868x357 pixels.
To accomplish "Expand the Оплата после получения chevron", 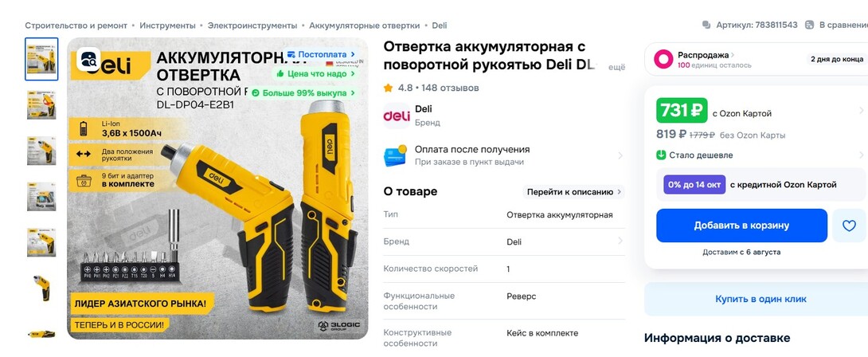I will [620, 155].
